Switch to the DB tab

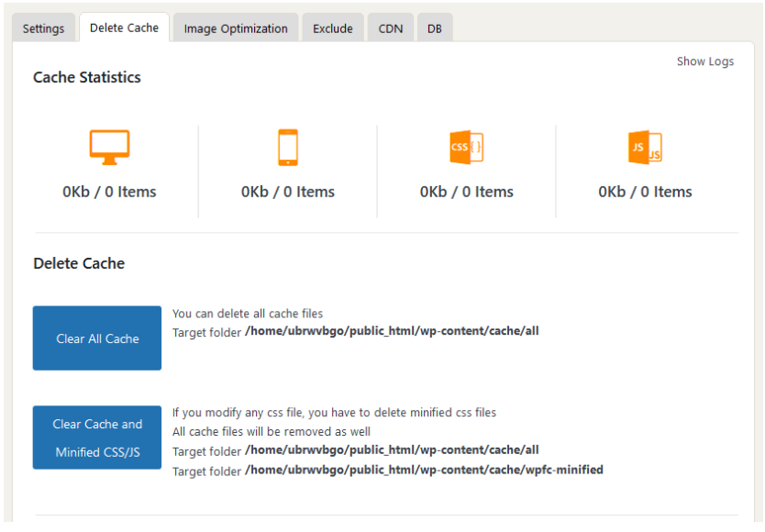tap(434, 28)
